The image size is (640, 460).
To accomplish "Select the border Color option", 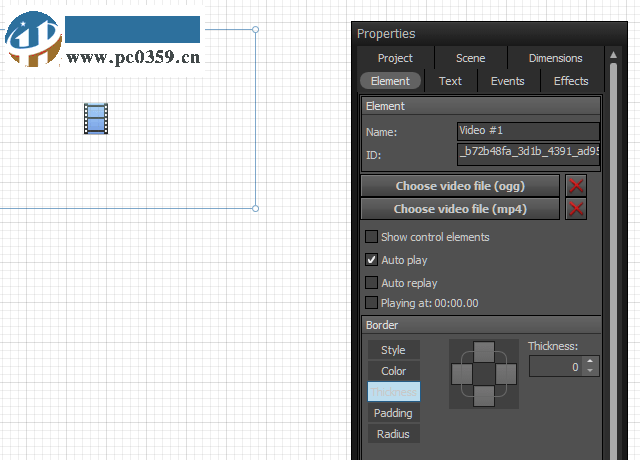I will point(393,371).
